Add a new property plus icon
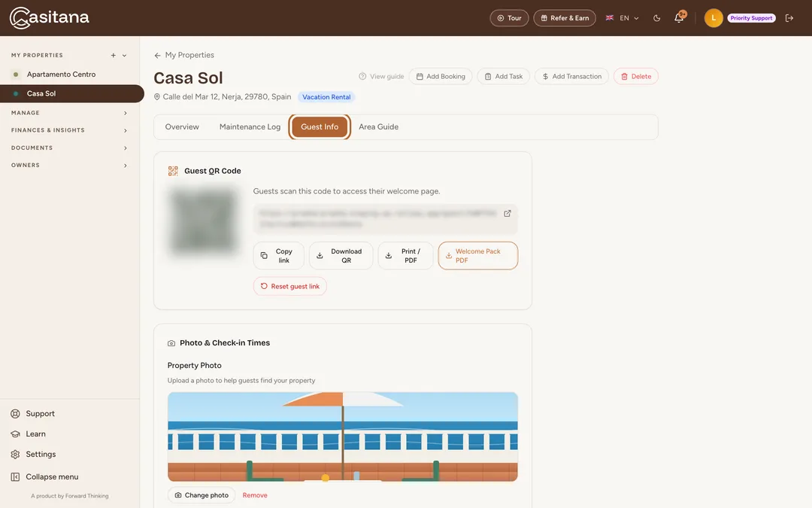The height and width of the screenshot is (508, 812). pyautogui.click(x=113, y=55)
